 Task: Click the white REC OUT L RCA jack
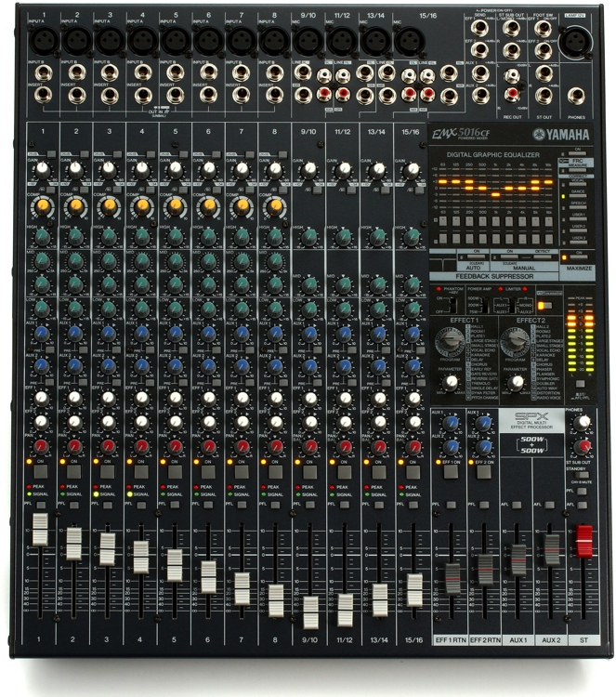point(512,76)
